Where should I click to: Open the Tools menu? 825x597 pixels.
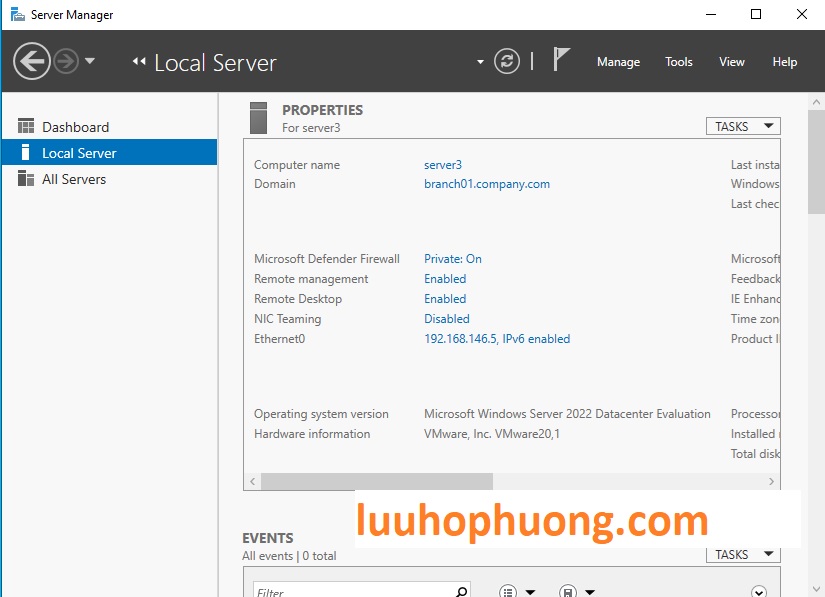coord(678,61)
